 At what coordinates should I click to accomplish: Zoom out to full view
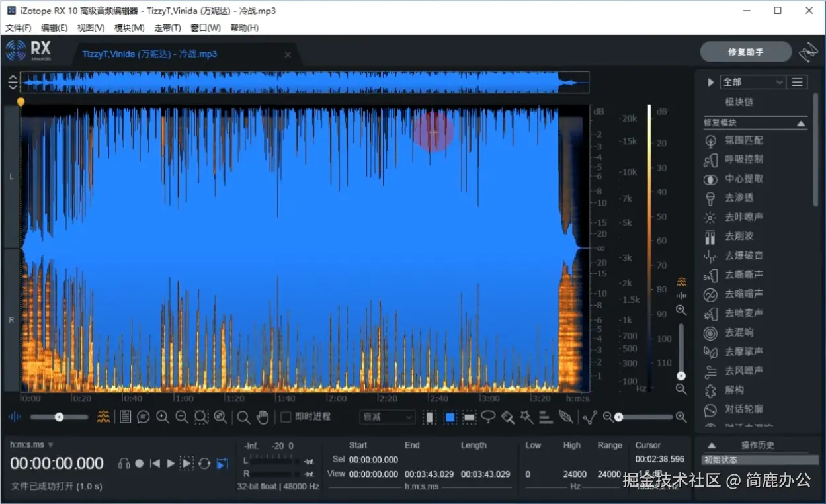(x=220, y=417)
